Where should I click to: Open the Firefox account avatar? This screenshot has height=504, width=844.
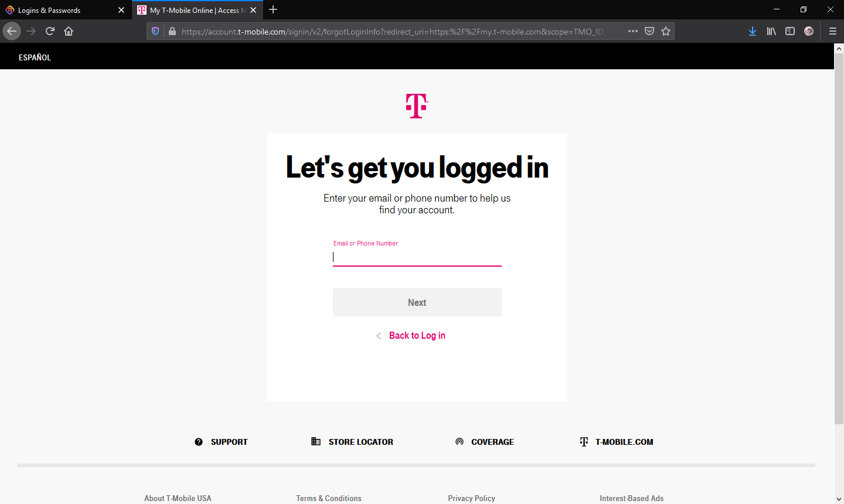coord(809,31)
